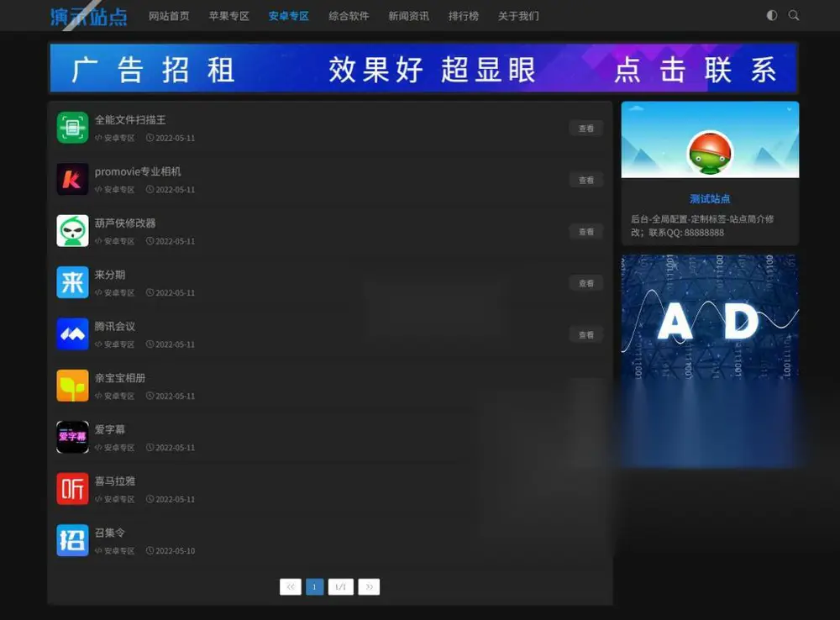This screenshot has width=840, height=620.
Task: Open the 腾讯会议 app icon
Action: point(72,334)
